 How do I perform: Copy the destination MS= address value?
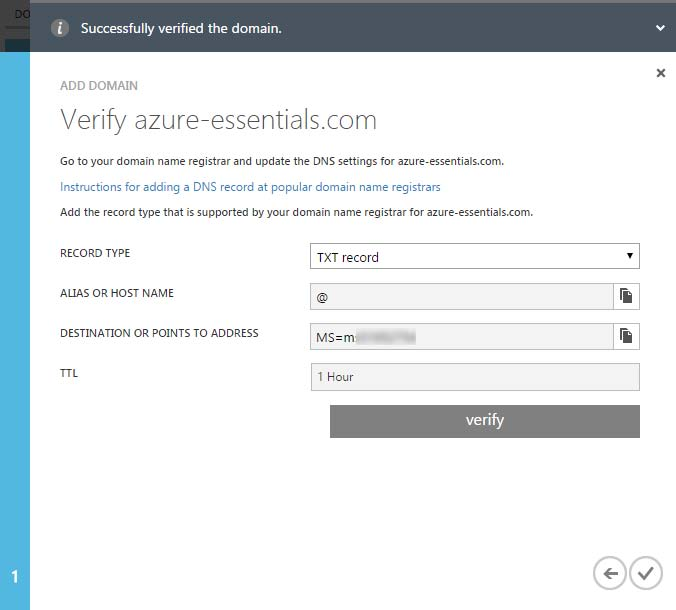click(626, 336)
